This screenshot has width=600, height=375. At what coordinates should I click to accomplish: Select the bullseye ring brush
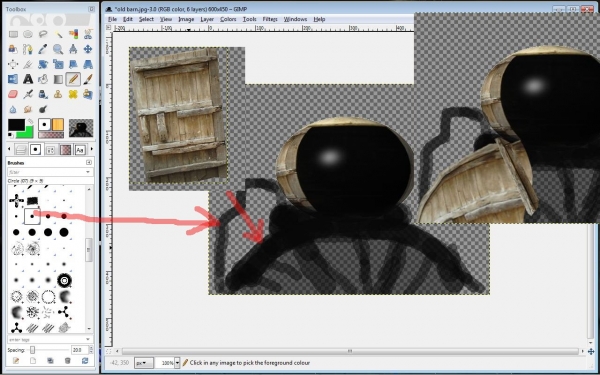coord(64,281)
